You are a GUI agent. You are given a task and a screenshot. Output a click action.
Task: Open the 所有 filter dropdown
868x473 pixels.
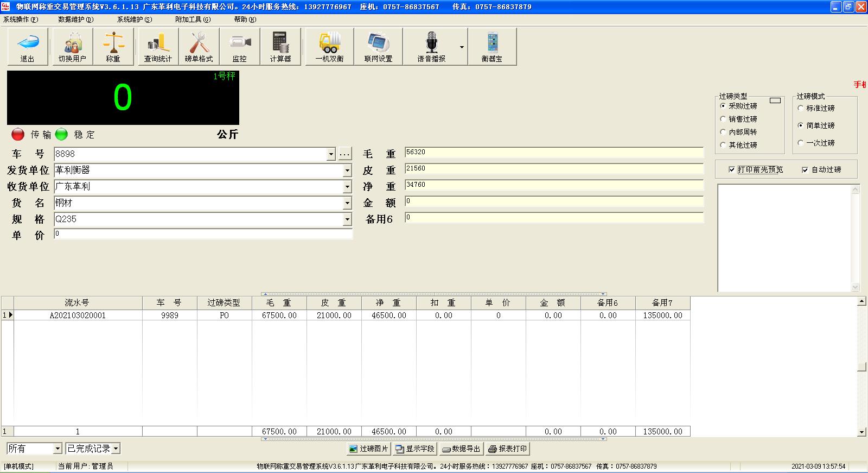58,449
